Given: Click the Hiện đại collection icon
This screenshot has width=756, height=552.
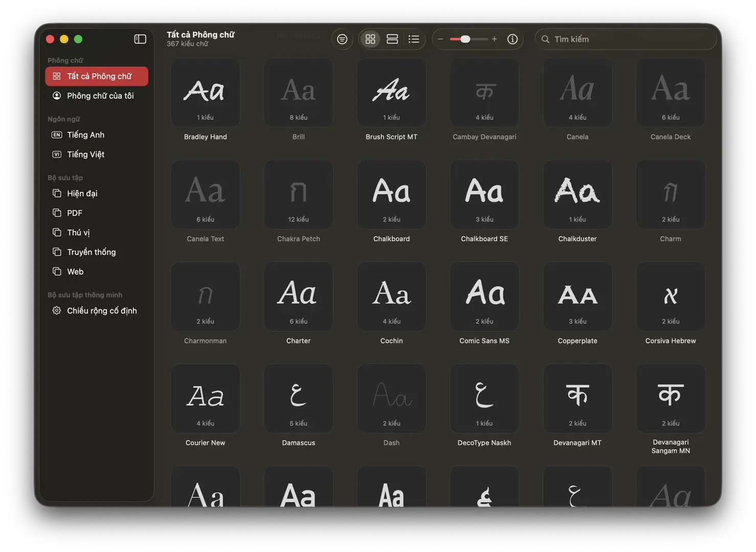Looking at the screenshot, I should 57,193.
